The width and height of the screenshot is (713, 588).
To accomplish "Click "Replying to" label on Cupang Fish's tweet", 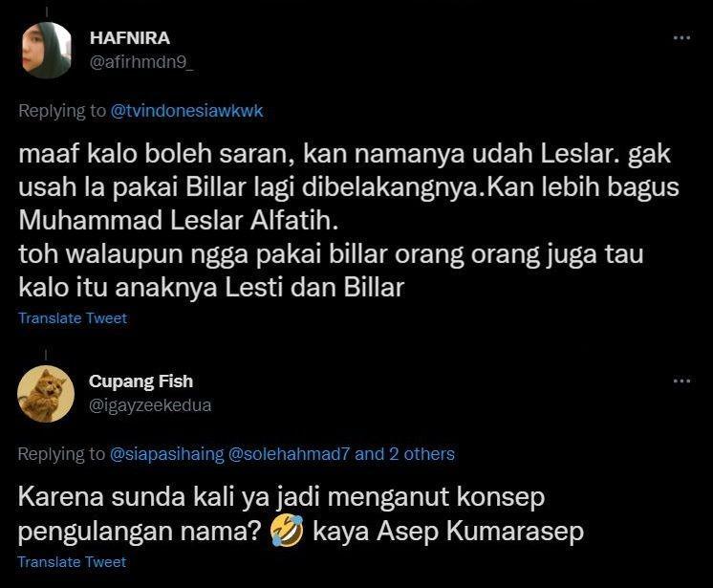I will 62,454.
